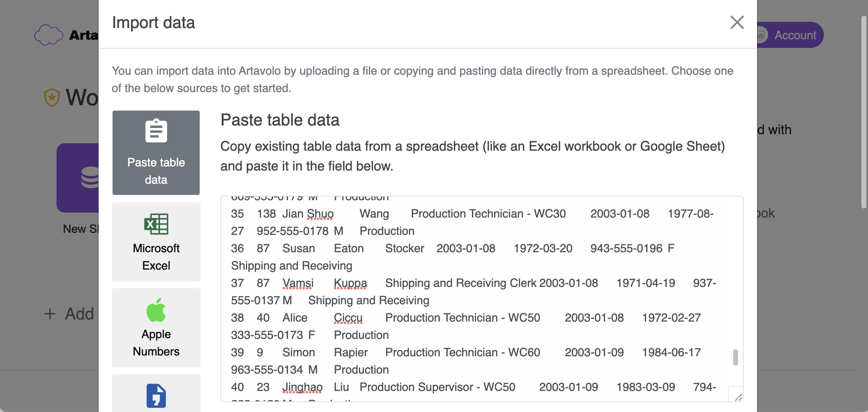
Task: Click surname 'Eaton' in row 36
Action: [x=349, y=249]
